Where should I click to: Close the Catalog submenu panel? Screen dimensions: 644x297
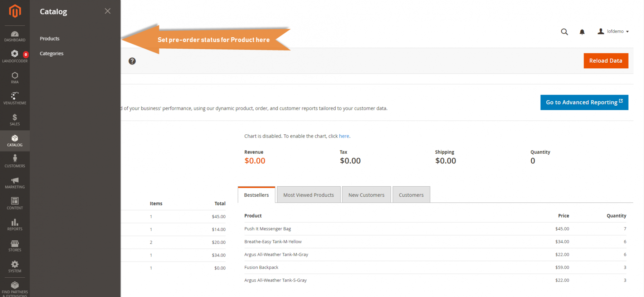(x=107, y=11)
